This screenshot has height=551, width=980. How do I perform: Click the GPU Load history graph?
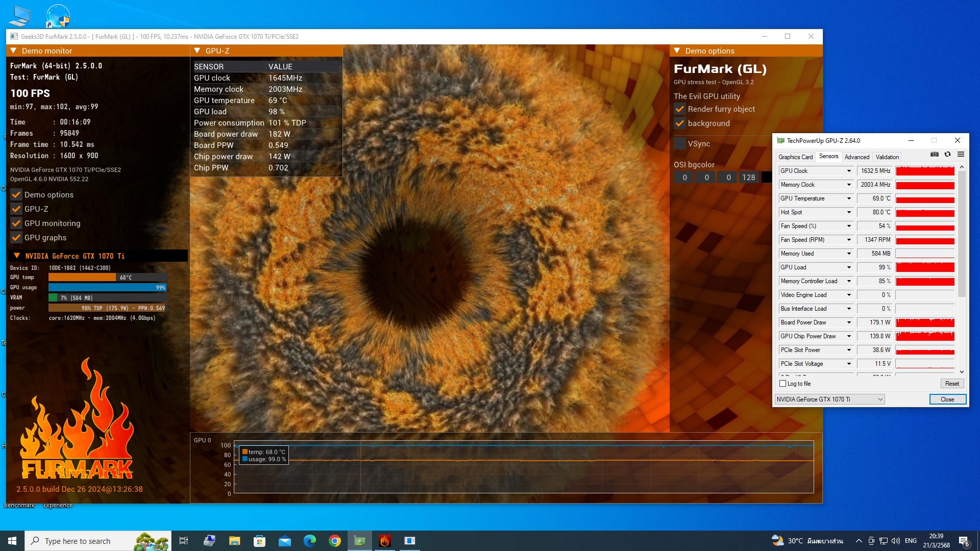pyautogui.click(x=925, y=267)
